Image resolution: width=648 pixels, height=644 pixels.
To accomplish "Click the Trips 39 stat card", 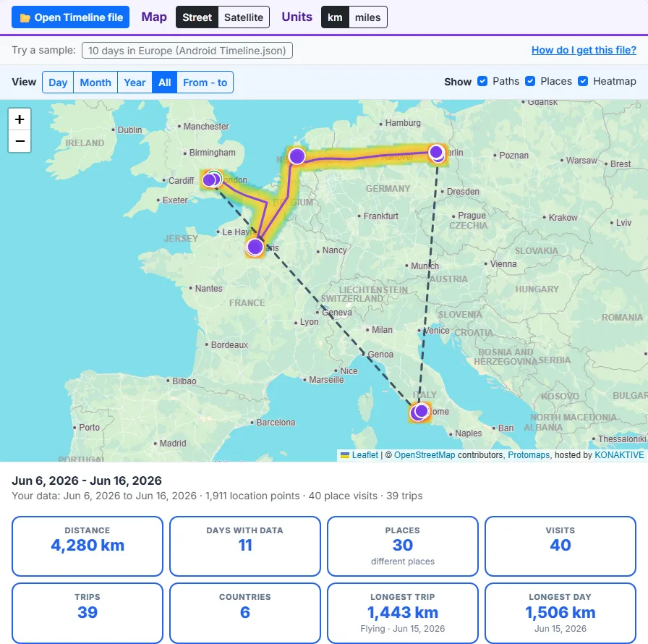I will pyautogui.click(x=88, y=613).
